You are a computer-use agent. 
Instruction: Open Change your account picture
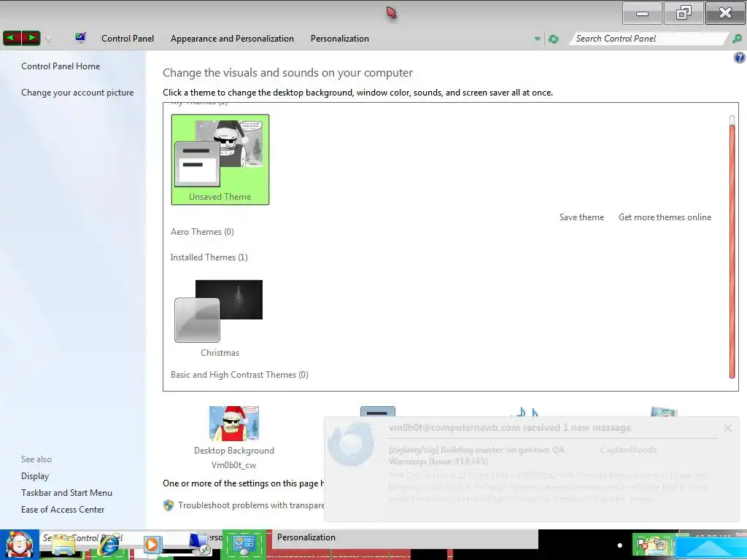coord(77,93)
